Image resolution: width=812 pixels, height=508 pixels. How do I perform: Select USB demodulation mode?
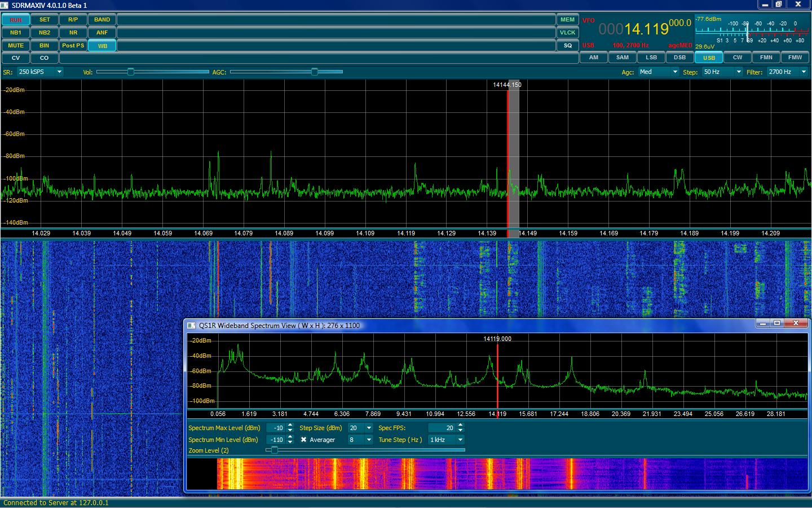pos(709,58)
